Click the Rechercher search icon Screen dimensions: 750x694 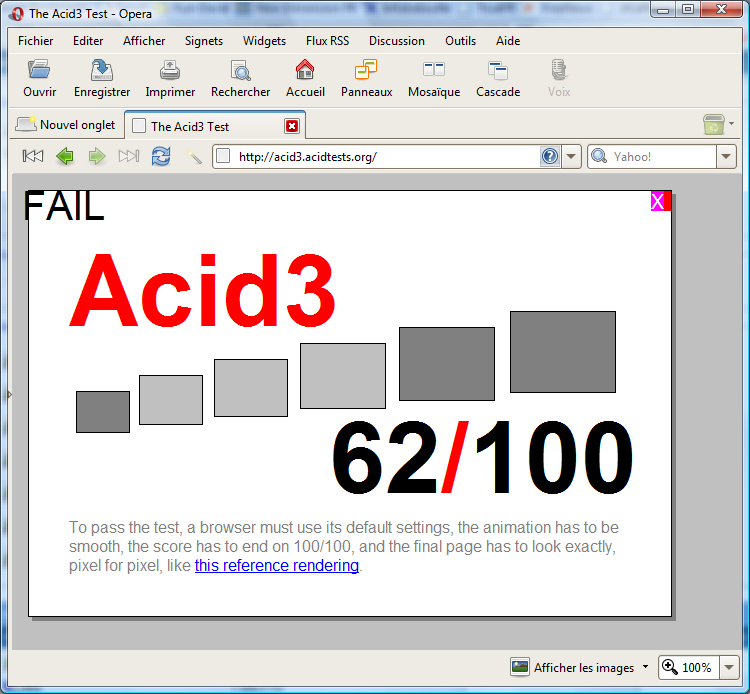[x=240, y=71]
